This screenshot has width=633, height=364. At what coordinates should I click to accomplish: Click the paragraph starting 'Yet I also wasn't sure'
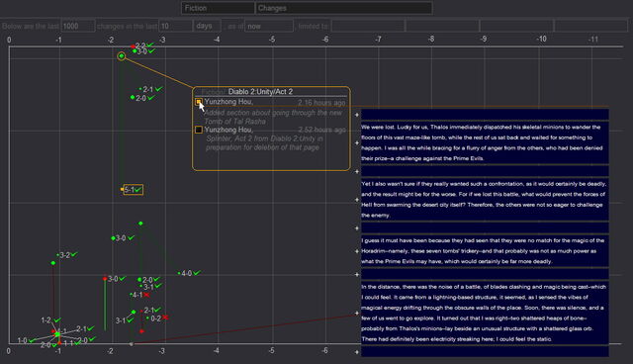485,200
